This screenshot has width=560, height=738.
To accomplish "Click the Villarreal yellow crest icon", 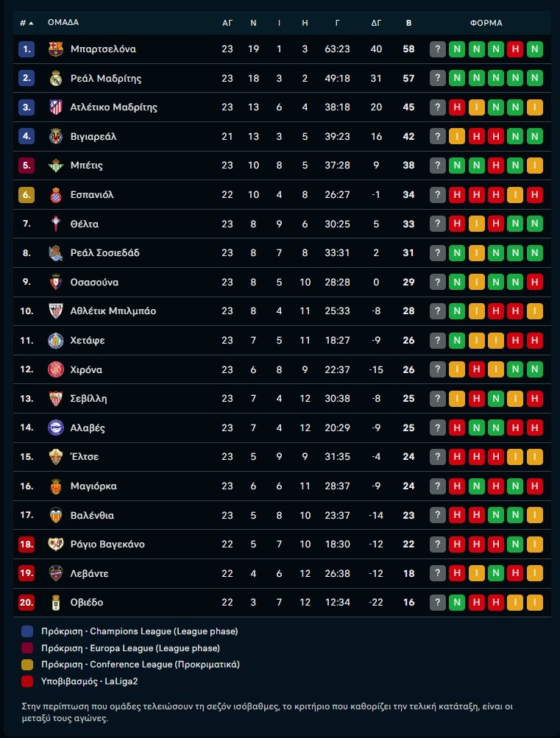I will tap(55, 137).
